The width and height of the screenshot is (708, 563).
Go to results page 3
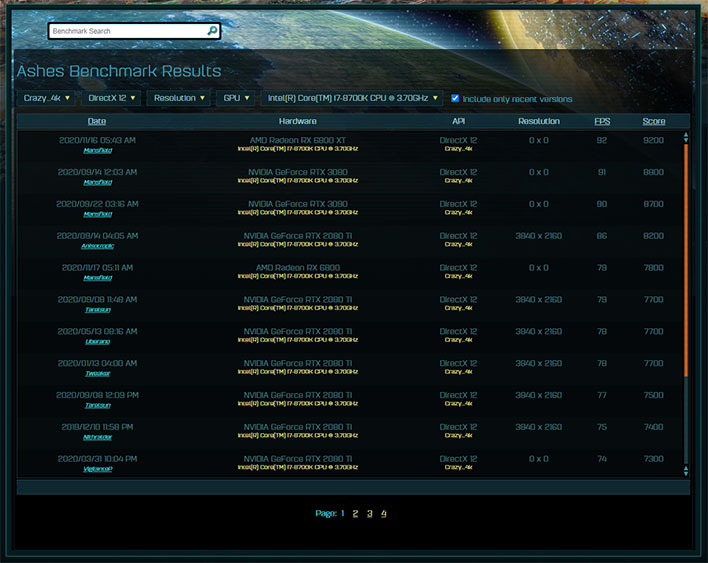click(369, 513)
